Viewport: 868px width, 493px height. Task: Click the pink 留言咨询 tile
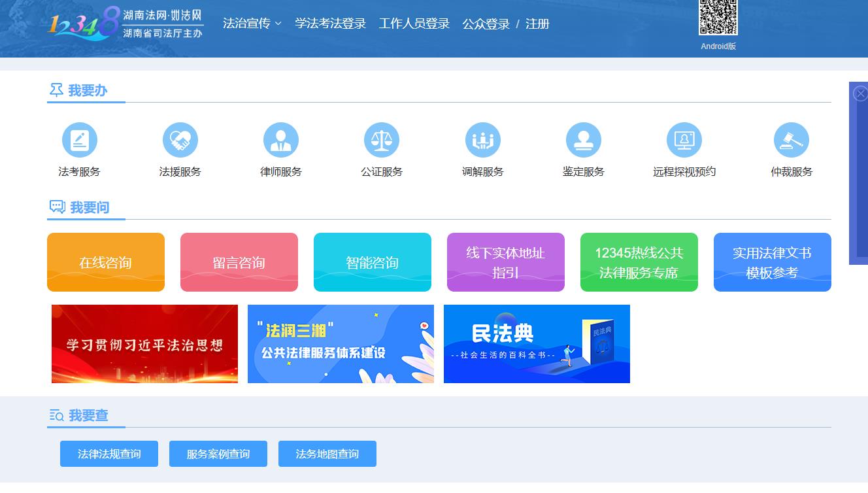pos(239,262)
